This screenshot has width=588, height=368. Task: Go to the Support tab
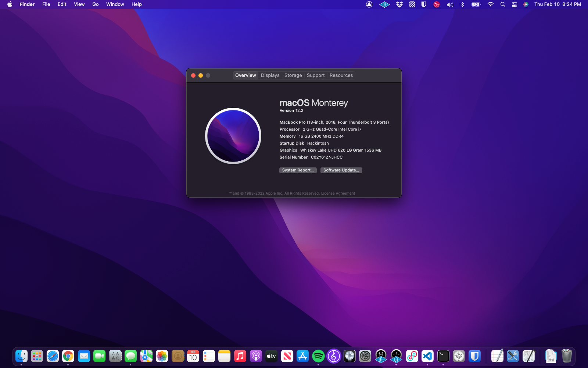(316, 75)
